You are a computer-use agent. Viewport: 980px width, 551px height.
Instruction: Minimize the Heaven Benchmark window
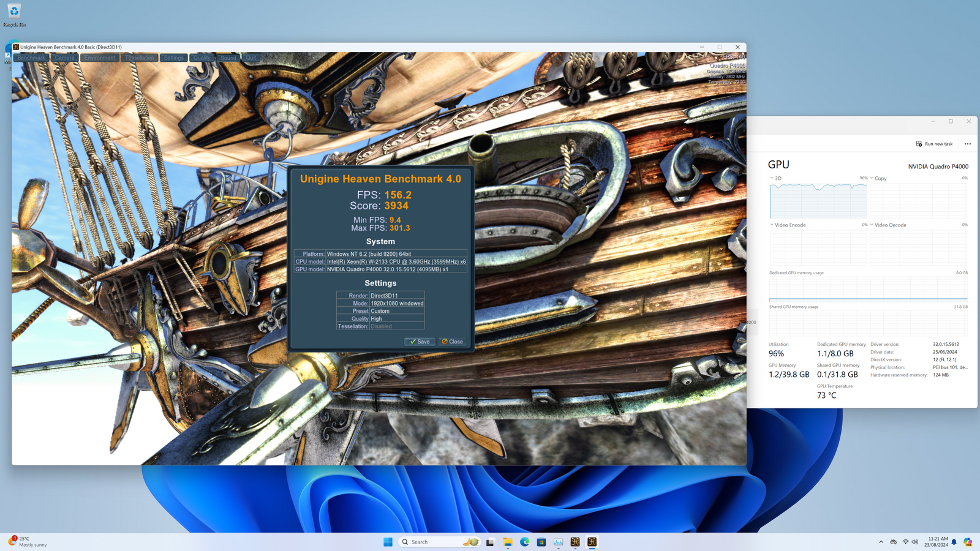tap(702, 47)
